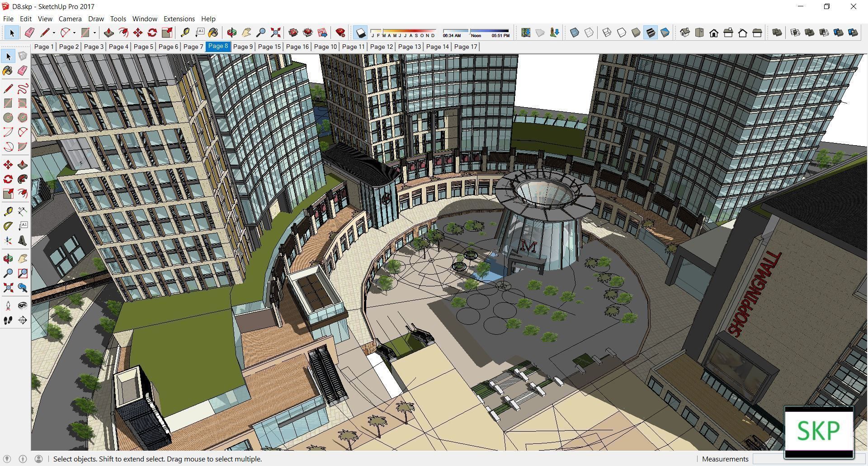
Task: Open 3D Warehouse from toolbar
Action: pos(293,33)
